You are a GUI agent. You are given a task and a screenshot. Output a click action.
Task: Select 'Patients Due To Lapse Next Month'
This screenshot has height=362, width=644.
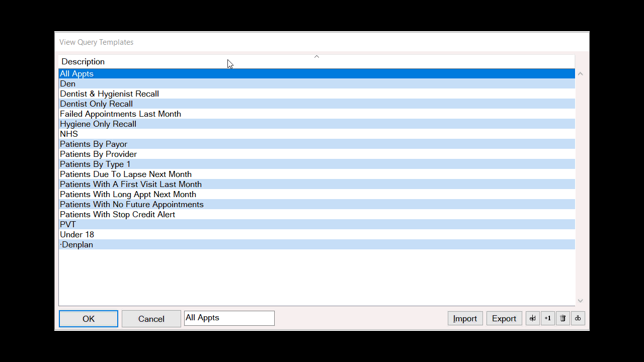[316, 174]
